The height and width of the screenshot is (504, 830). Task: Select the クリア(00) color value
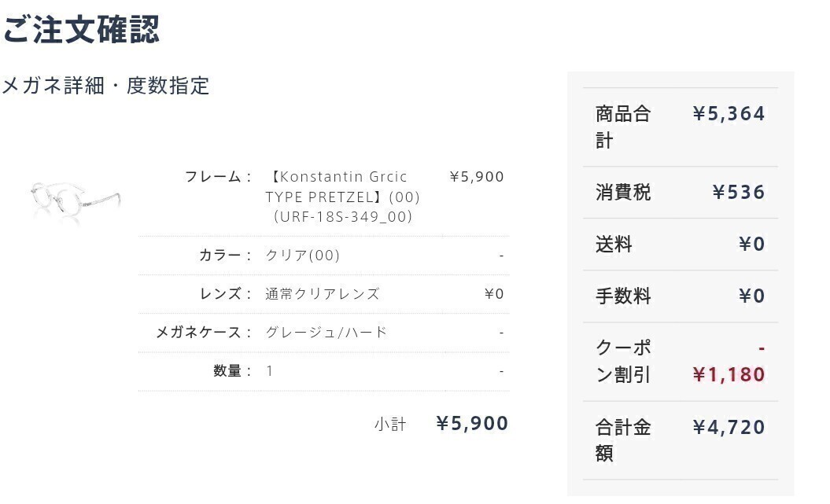(303, 255)
